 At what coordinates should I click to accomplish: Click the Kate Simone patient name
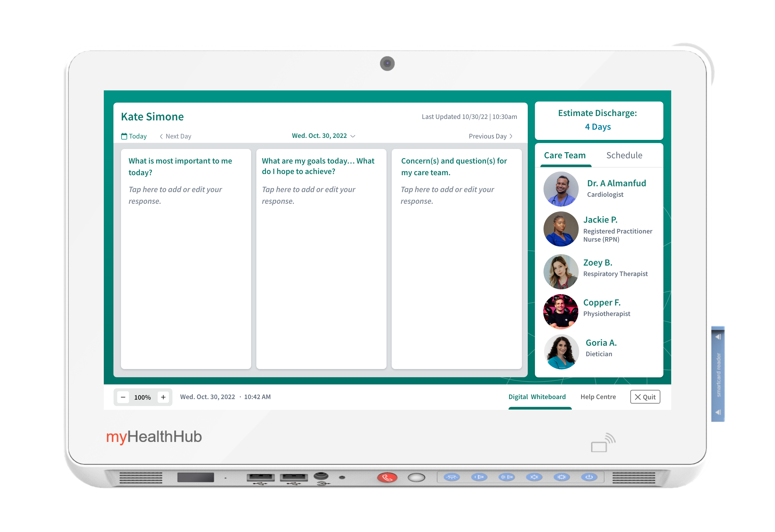click(152, 117)
